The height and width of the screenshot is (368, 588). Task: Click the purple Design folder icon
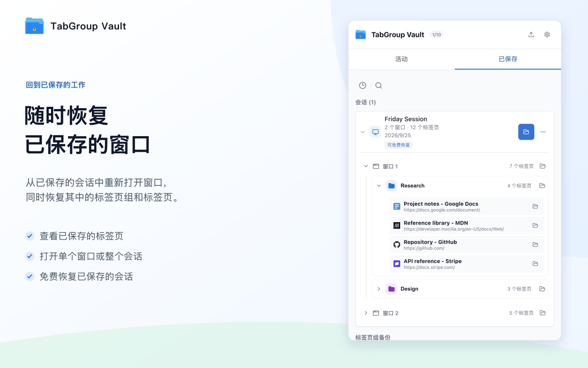391,289
